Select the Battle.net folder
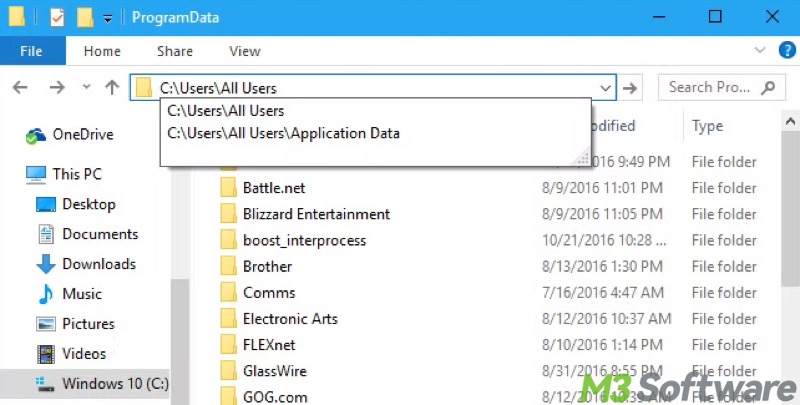Screen dimensions: 800x405 click(273, 188)
